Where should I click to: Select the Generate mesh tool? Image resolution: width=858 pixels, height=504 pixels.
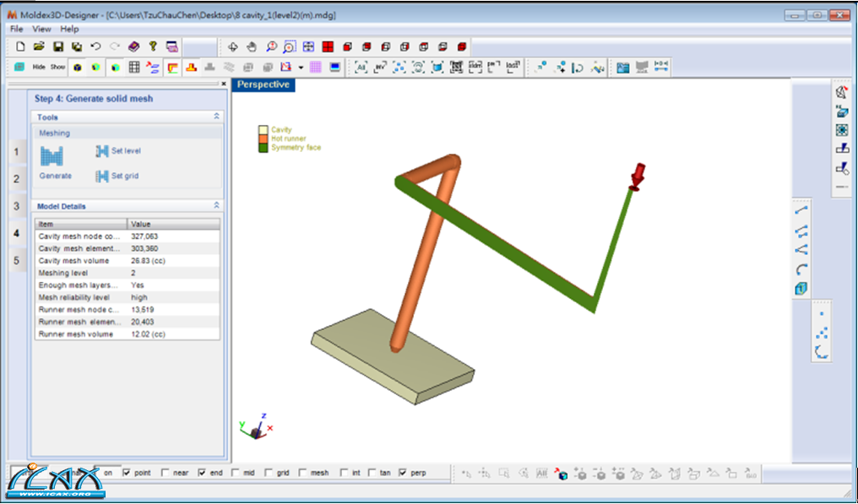click(x=52, y=160)
